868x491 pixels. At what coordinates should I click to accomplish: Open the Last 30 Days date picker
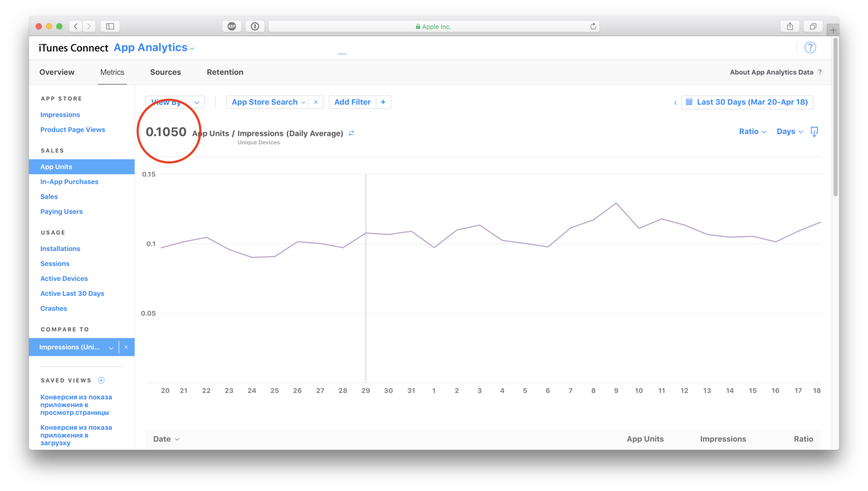tap(747, 102)
